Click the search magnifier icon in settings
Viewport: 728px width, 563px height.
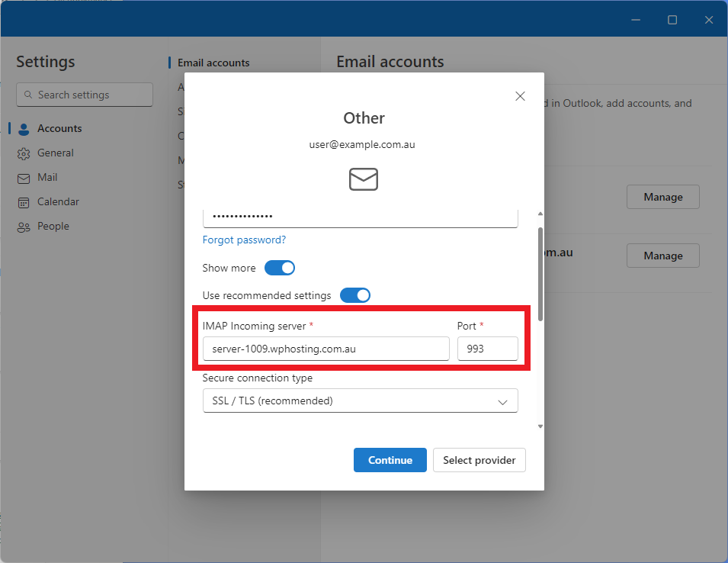tap(28, 95)
